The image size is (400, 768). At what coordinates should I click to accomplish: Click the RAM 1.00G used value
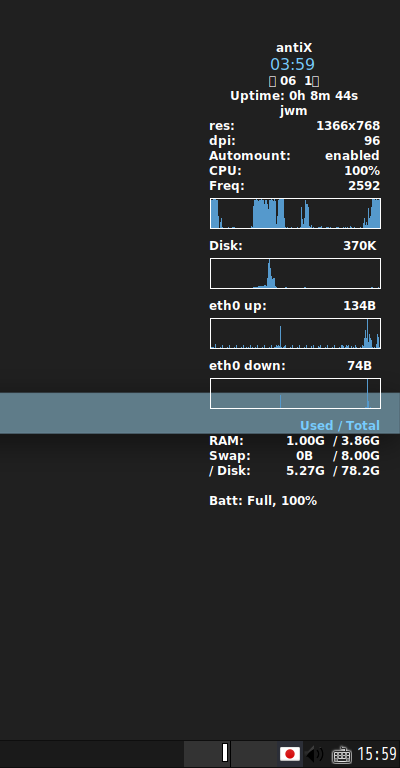[x=305, y=441]
